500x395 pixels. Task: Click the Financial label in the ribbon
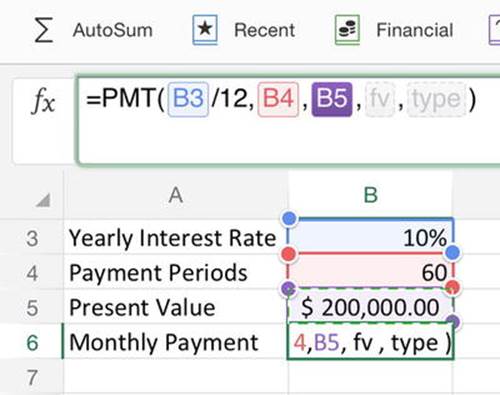tap(415, 30)
